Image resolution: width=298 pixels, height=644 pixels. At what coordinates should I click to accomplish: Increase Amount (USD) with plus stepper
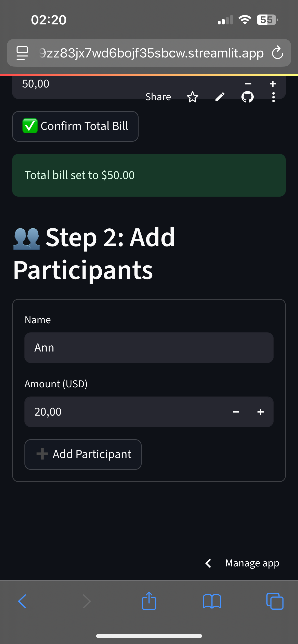(x=261, y=412)
